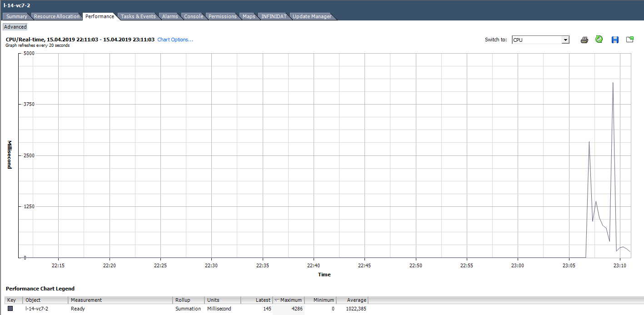Open the Alarms tab
Screen dimensions: 644x315
170,16
